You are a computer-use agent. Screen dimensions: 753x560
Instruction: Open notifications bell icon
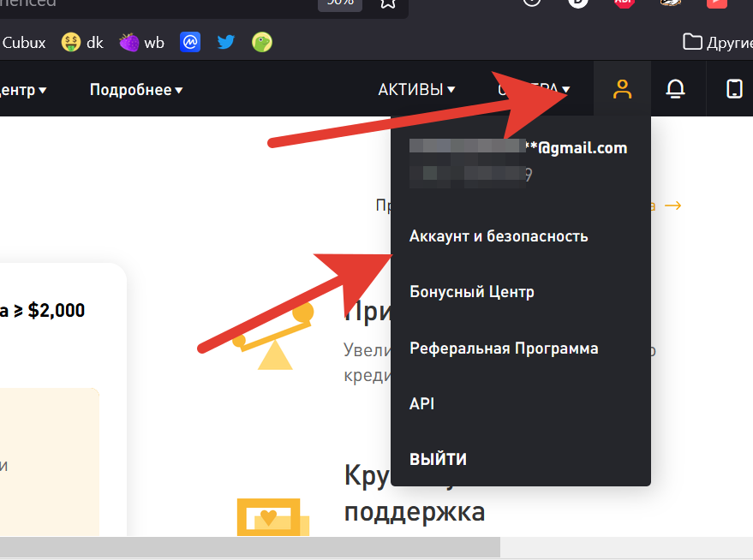point(675,89)
